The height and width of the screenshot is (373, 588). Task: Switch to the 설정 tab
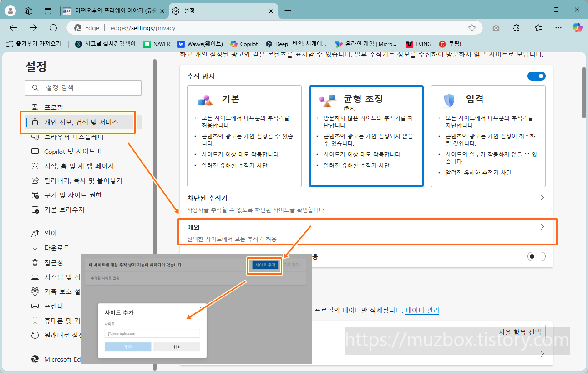tap(223, 11)
